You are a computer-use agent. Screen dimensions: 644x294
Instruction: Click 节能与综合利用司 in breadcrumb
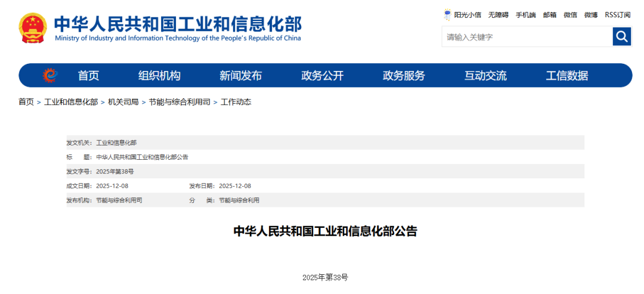[x=179, y=102]
